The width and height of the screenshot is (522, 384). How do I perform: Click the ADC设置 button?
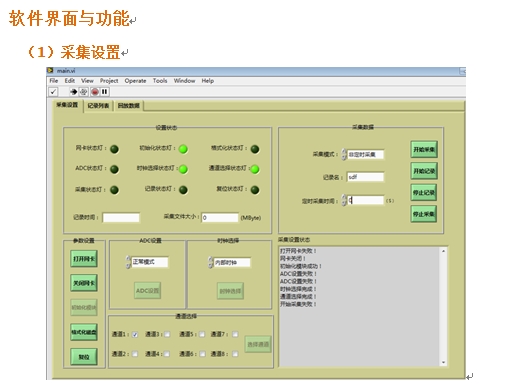pyautogui.click(x=148, y=291)
